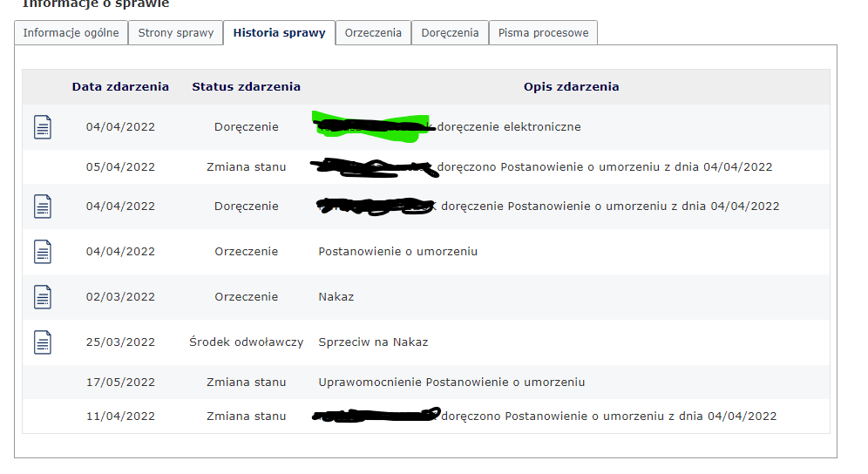Select the Historia sprawy tab
Viewport: 868px width, 474px height.
click(x=279, y=32)
